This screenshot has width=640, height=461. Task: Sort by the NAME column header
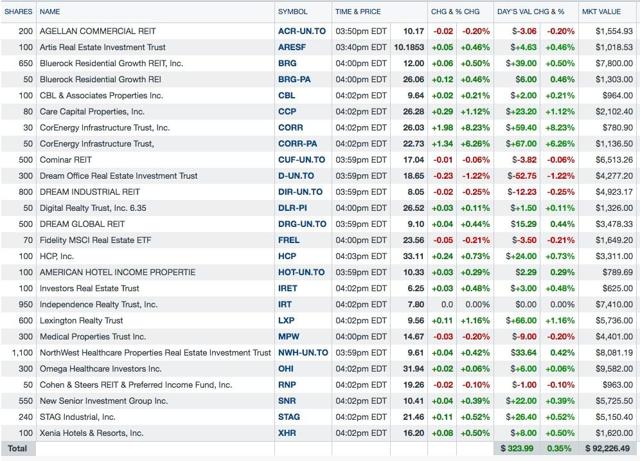click(49, 12)
